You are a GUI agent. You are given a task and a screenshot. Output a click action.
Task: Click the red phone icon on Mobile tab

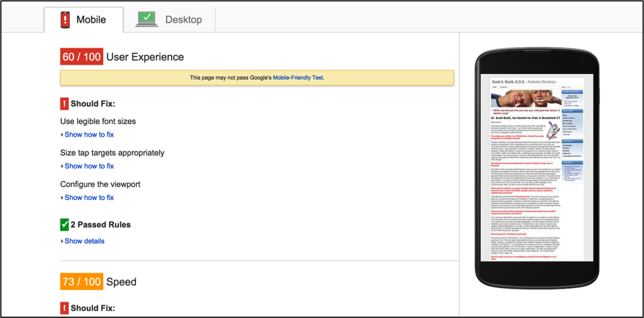pos(65,19)
